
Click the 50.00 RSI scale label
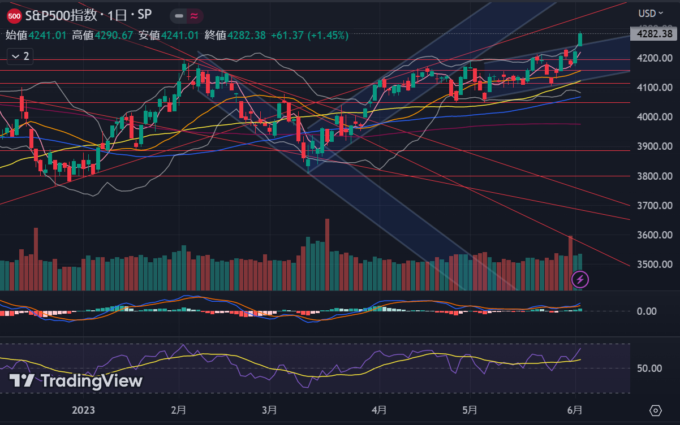coord(649,368)
